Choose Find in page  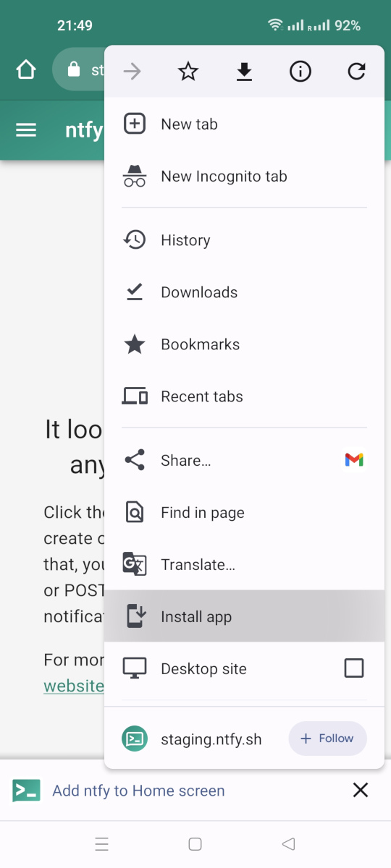(244, 513)
